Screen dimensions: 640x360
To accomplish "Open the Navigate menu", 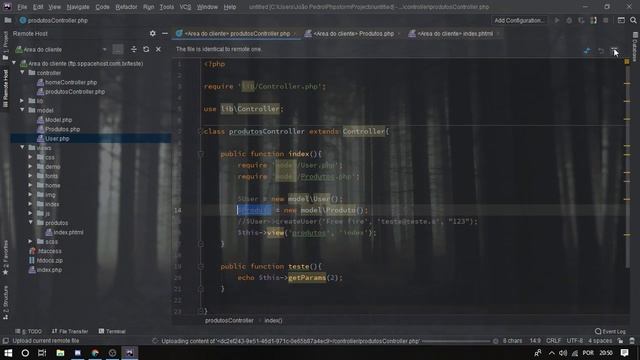I will point(78,7).
